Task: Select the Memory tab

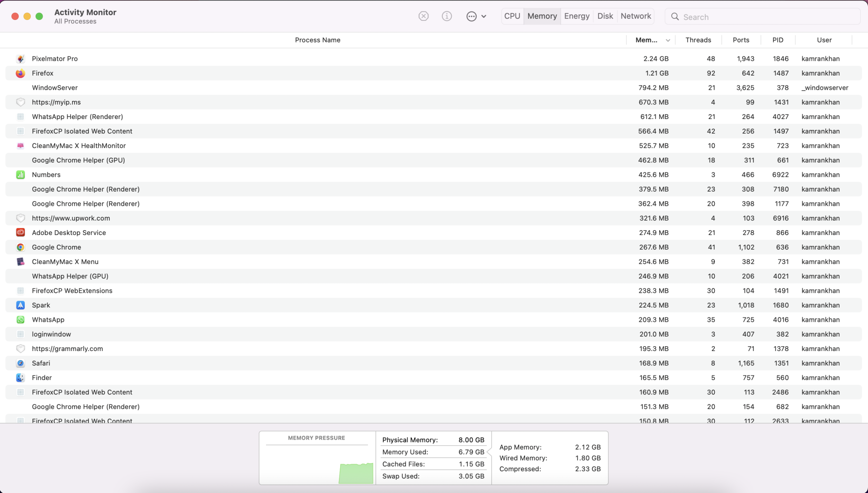Action: pos(542,16)
